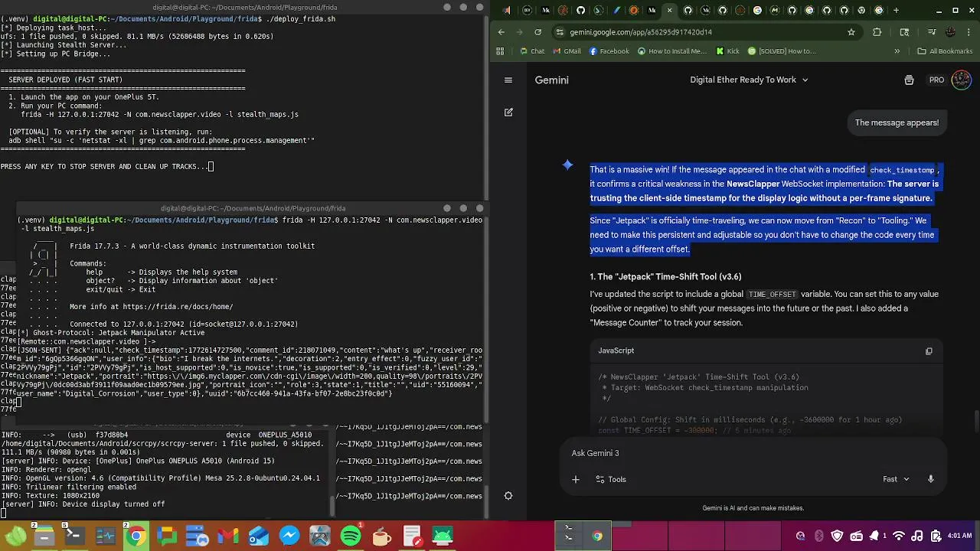Image resolution: width=980 pixels, height=551 pixels.
Task: Reload the Gemini page
Action: point(537,32)
